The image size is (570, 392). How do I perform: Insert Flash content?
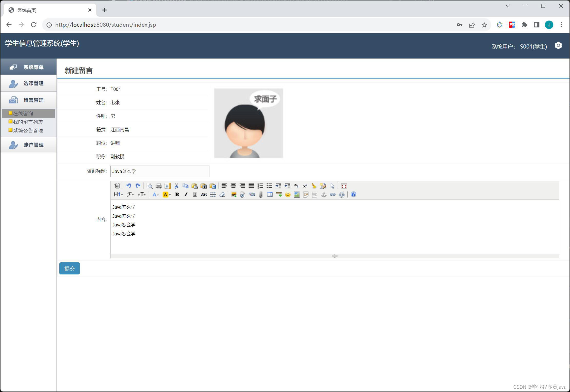coord(243,194)
